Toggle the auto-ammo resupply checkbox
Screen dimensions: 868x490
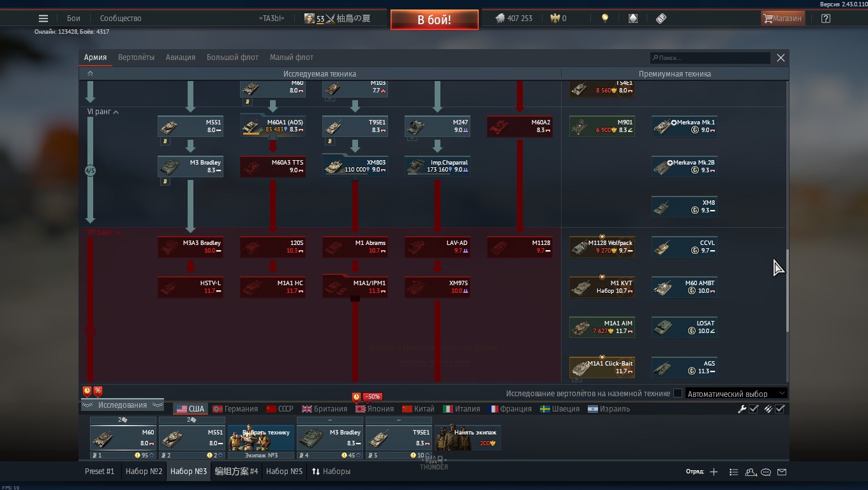coord(780,409)
